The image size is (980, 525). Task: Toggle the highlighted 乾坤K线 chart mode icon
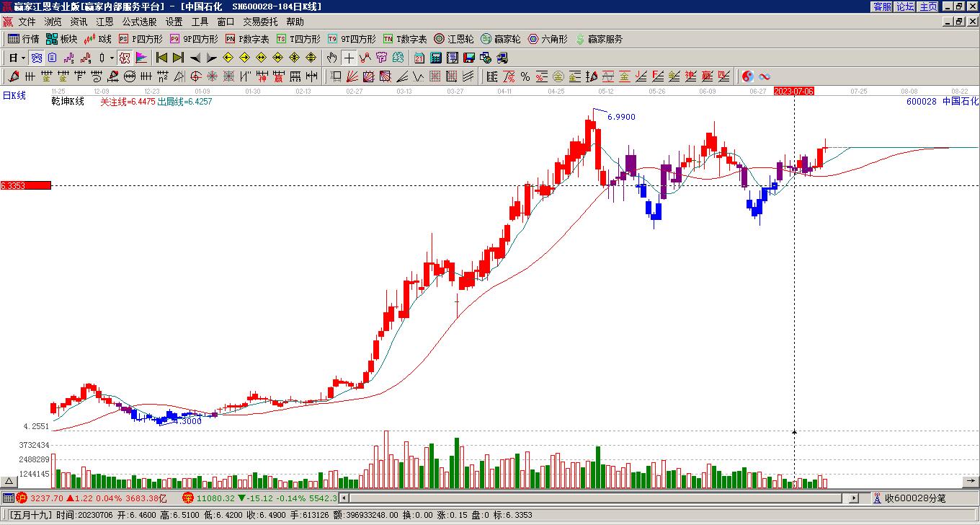36,58
